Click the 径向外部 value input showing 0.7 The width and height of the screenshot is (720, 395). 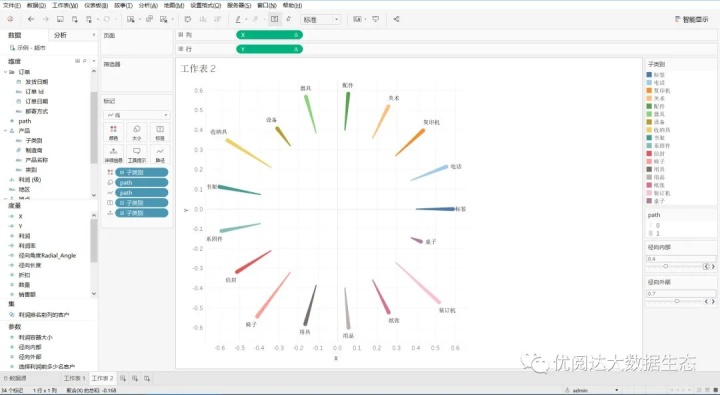[681, 293]
